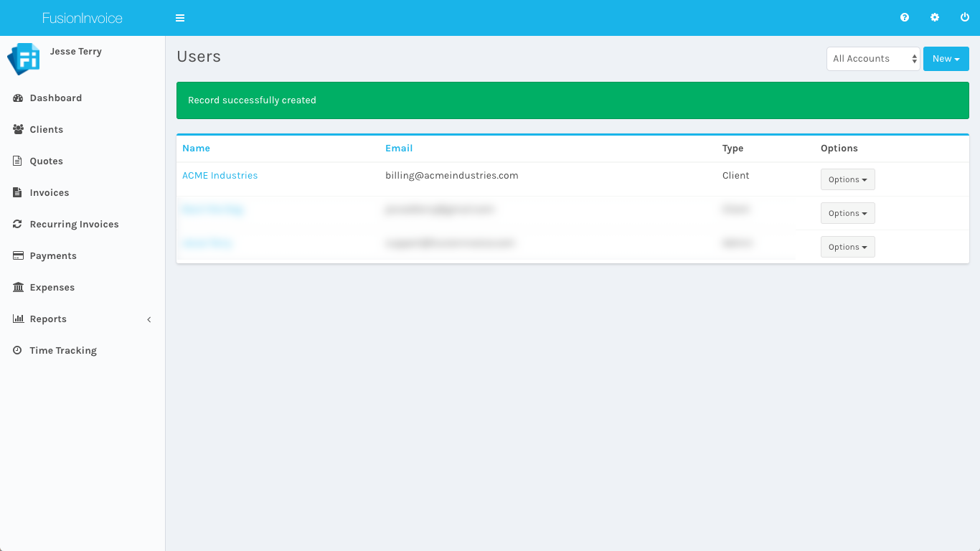Open Options dropdown for ACME Industries
This screenshot has height=551, width=980.
847,179
